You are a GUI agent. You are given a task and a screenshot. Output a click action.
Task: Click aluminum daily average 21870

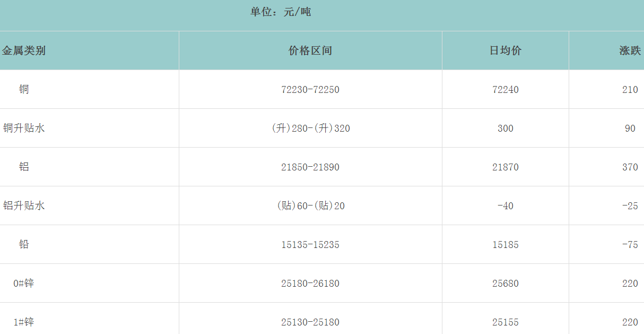pyautogui.click(x=506, y=167)
